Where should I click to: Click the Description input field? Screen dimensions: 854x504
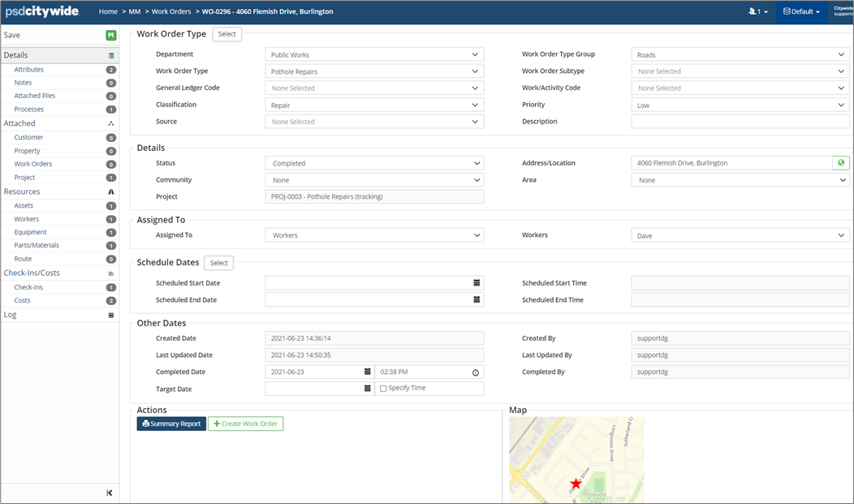[x=740, y=122]
